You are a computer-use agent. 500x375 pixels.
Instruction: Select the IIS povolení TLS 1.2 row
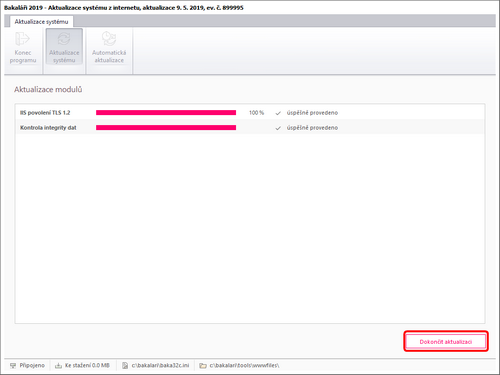pos(250,113)
